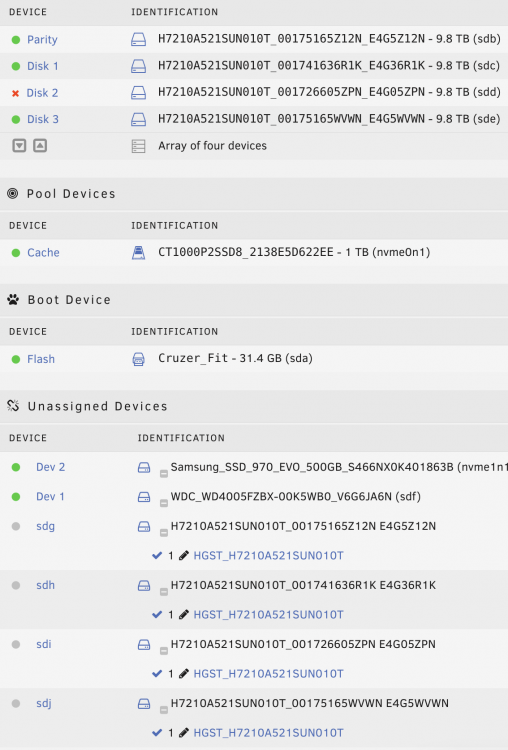Click the pencil rename icon under sdj
The image size is (508, 750).
(x=184, y=733)
